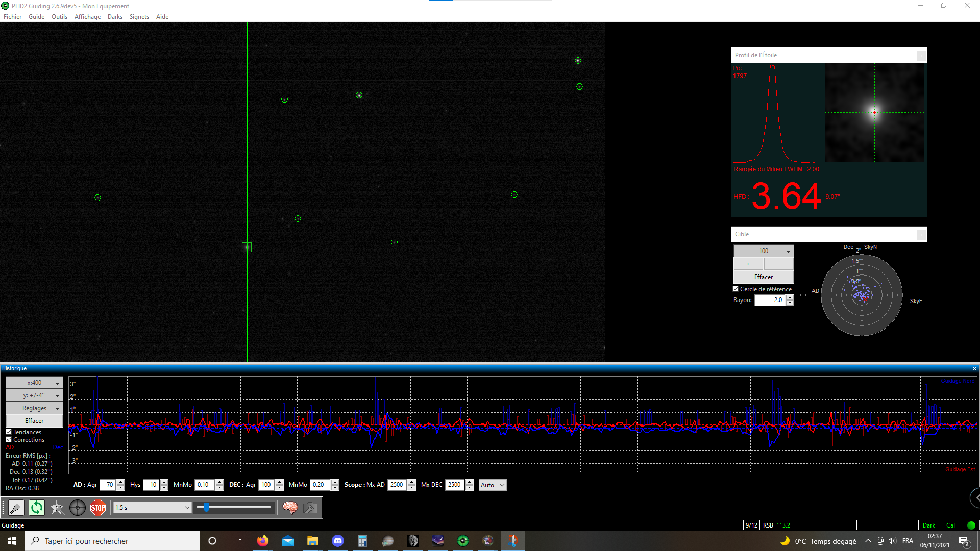
Task: Open the Darks menu
Action: [x=115, y=17]
